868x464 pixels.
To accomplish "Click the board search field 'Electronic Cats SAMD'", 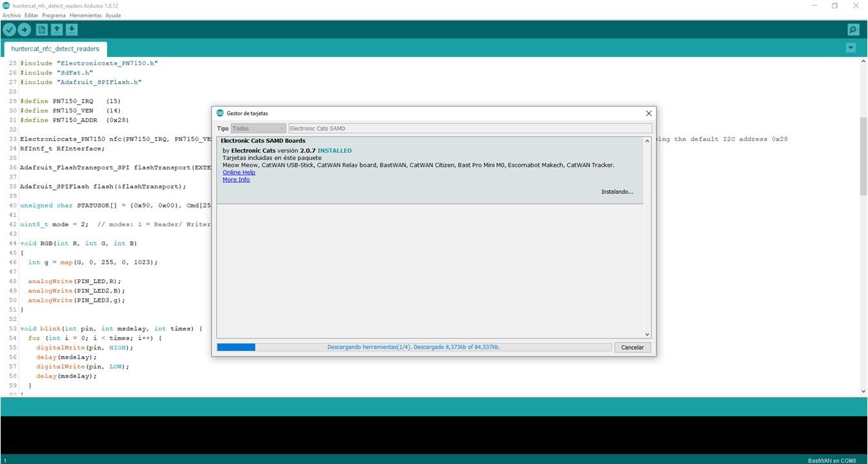I will [x=470, y=129].
